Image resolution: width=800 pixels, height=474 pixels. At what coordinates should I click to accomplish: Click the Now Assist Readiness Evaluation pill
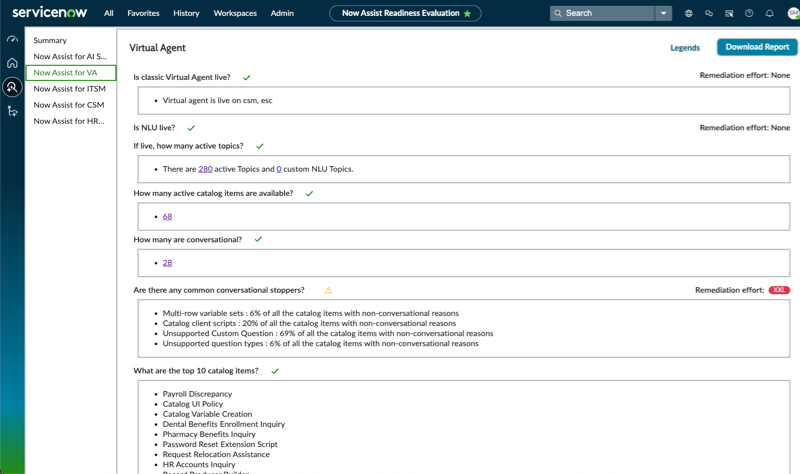pos(405,13)
